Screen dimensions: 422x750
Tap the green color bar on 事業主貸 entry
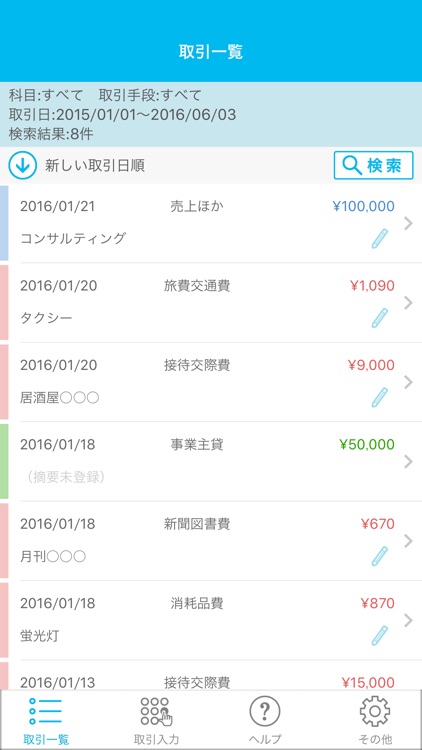click(x=4, y=461)
